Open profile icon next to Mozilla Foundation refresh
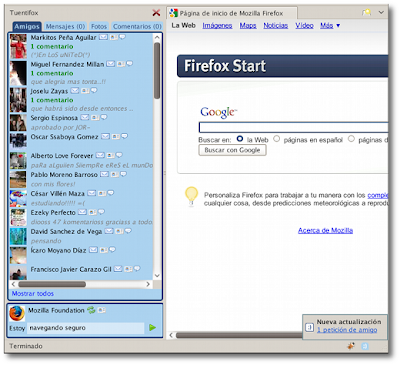 [x=102, y=310]
